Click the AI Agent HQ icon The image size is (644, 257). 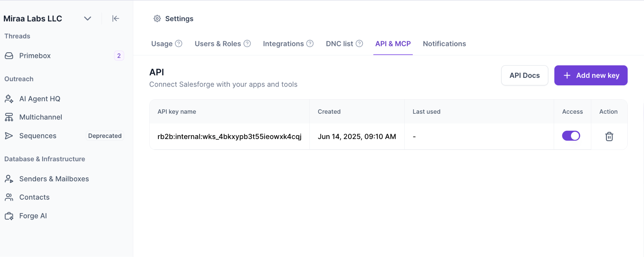coord(9,99)
